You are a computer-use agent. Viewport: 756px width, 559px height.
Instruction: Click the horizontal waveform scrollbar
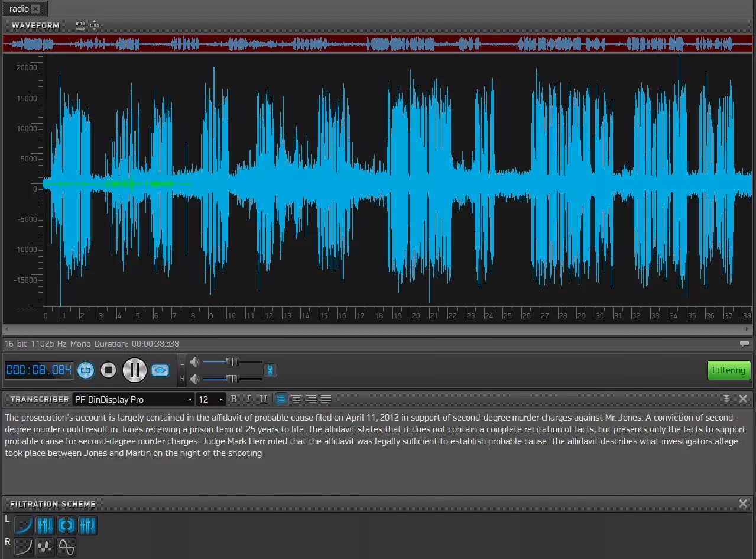[x=378, y=329]
